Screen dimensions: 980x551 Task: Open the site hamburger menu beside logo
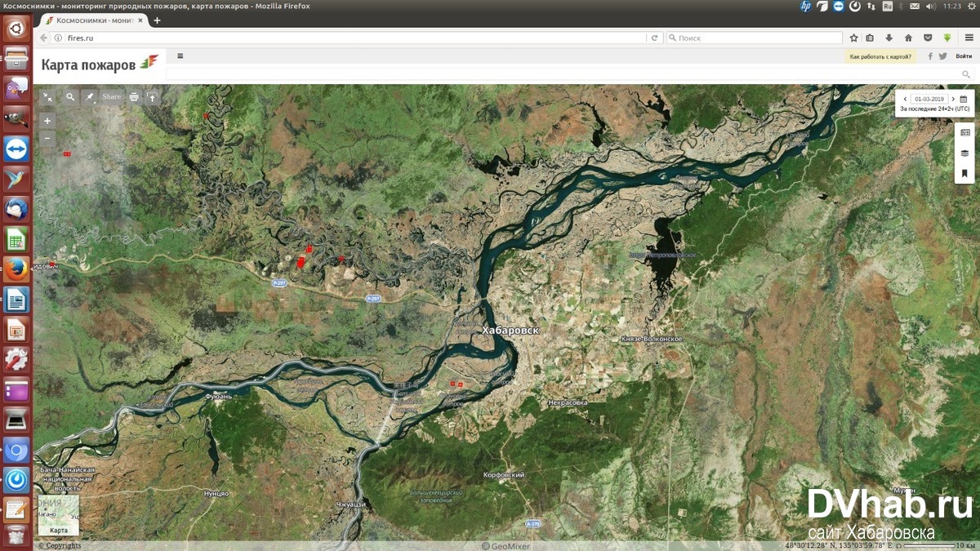180,56
